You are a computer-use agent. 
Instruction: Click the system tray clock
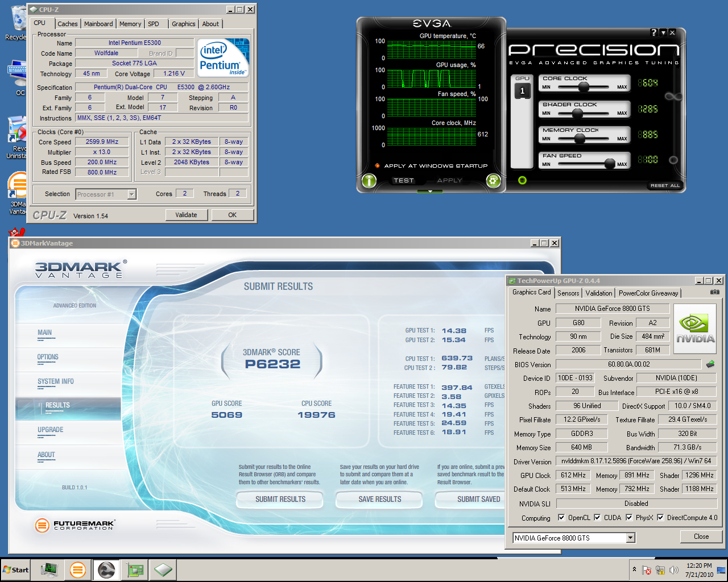click(699, 570)
